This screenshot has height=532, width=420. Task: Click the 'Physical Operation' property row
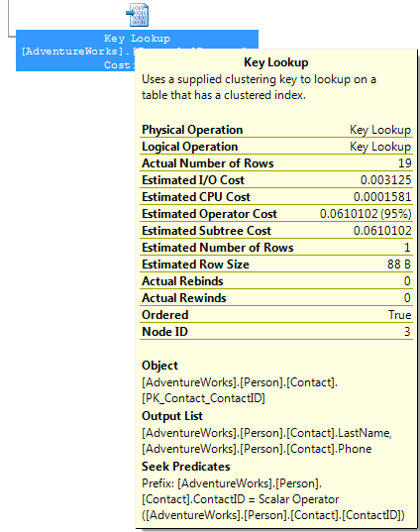(276, 130)
